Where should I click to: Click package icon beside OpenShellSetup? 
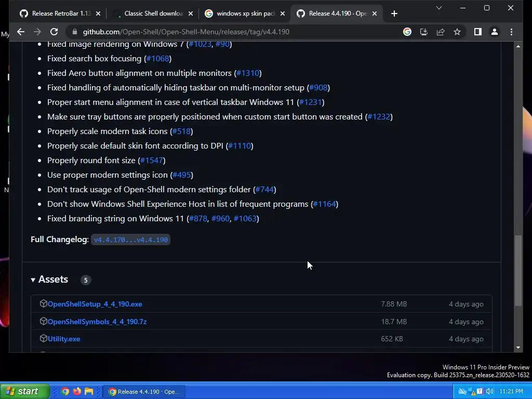coord(43,303)
